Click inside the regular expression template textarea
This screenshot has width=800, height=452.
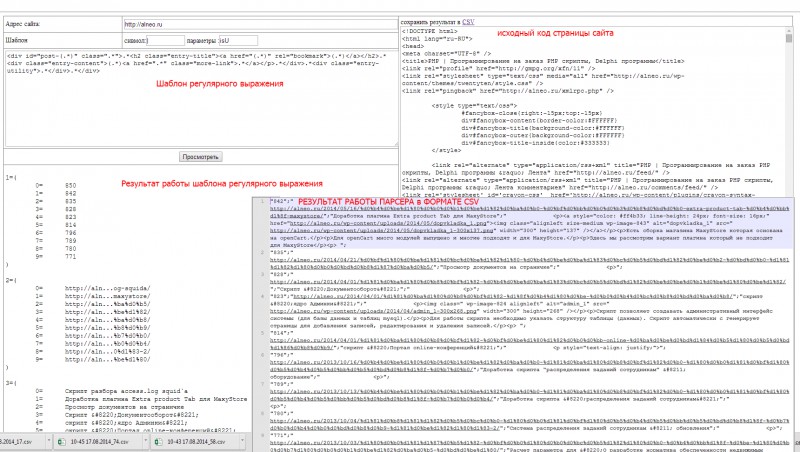point(201,98)
